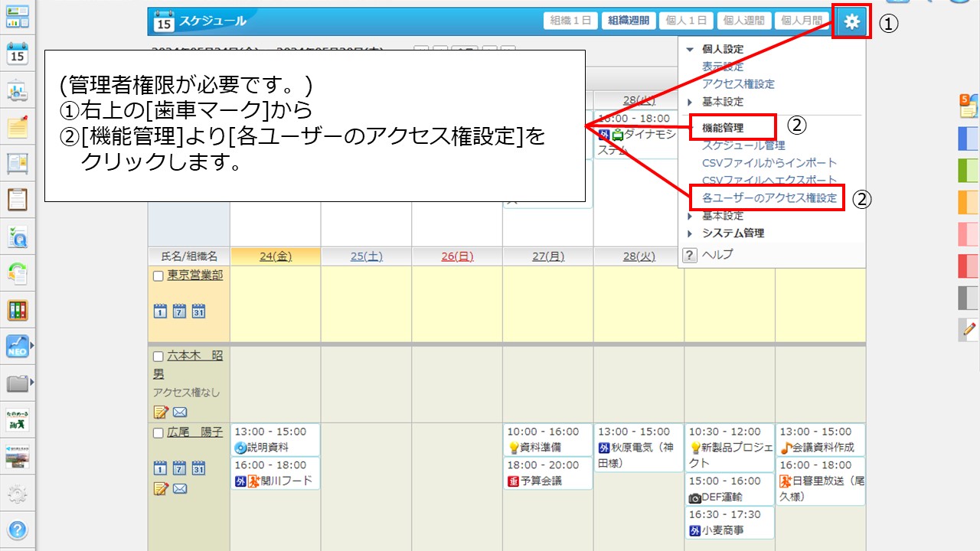This screenshot has height=551, width=980.
Task: Tick the checkbox beside 六本木 昭男
Action: coord(158,357)
